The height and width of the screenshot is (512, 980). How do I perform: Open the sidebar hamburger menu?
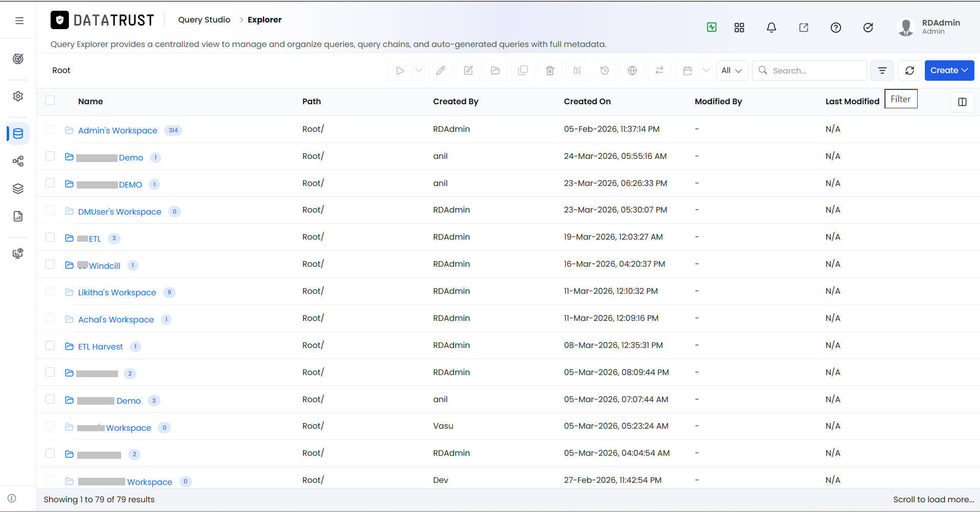[19, 20]
